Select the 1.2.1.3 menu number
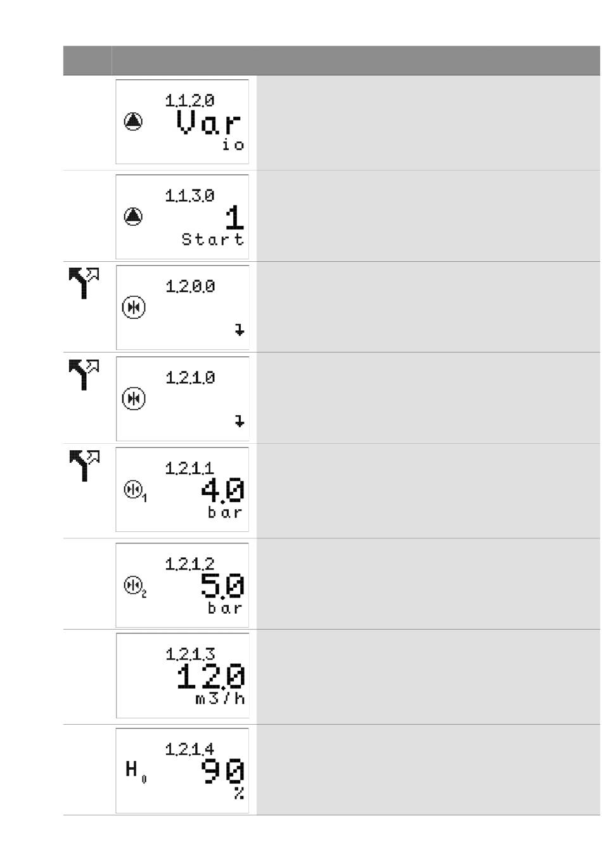The height and width of the screenshot is (868, 602). [190, 654]
